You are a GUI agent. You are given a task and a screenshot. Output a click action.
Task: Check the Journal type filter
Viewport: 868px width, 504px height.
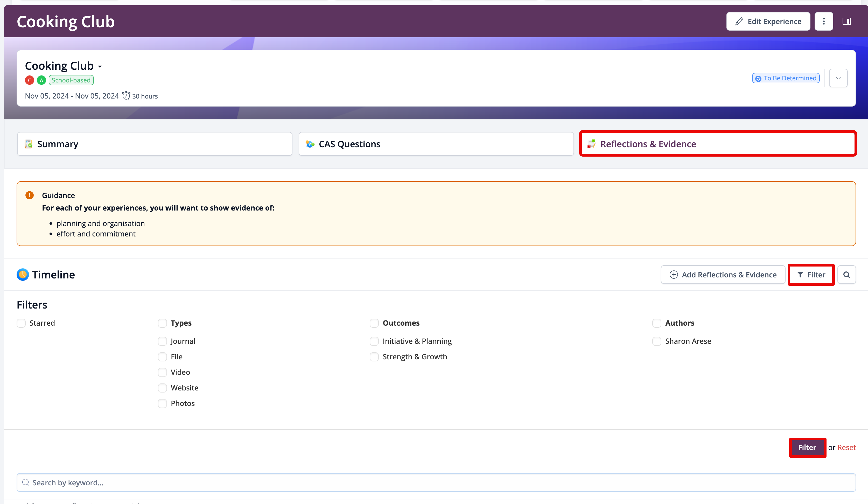(162, 341)
